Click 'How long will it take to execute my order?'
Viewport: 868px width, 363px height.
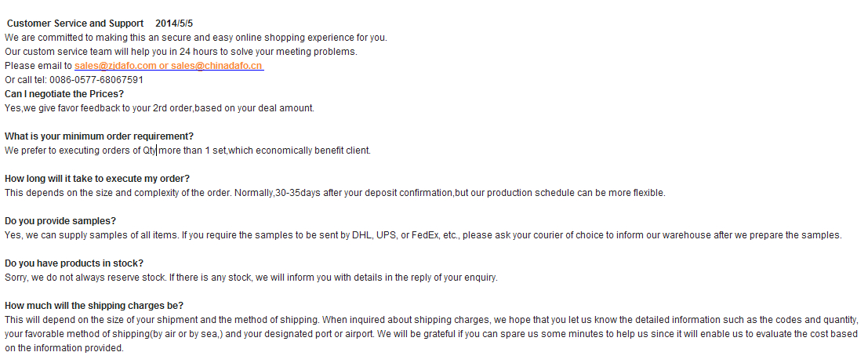97,179
